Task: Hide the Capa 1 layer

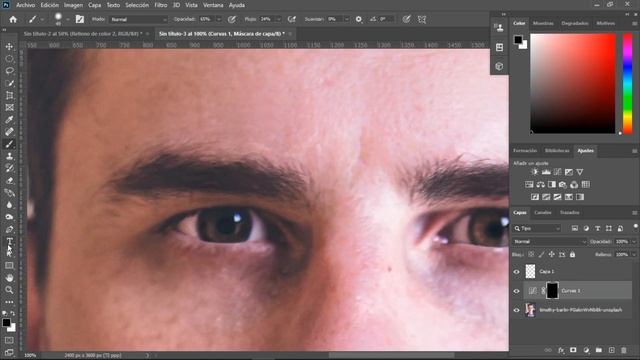Action: pos(517,271)
